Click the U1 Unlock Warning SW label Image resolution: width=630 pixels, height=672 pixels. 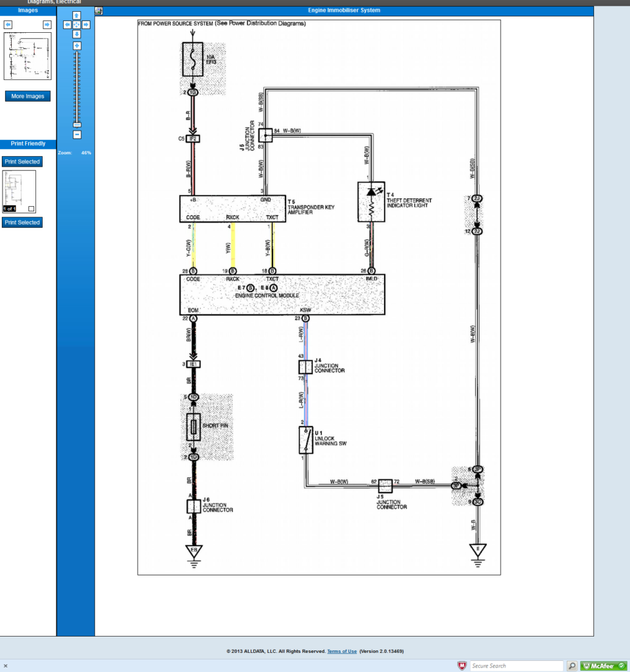point(331,438)
